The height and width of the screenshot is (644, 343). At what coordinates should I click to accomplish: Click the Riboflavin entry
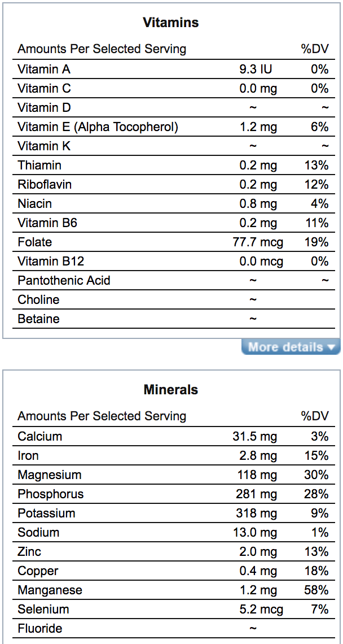coord(45,184)
